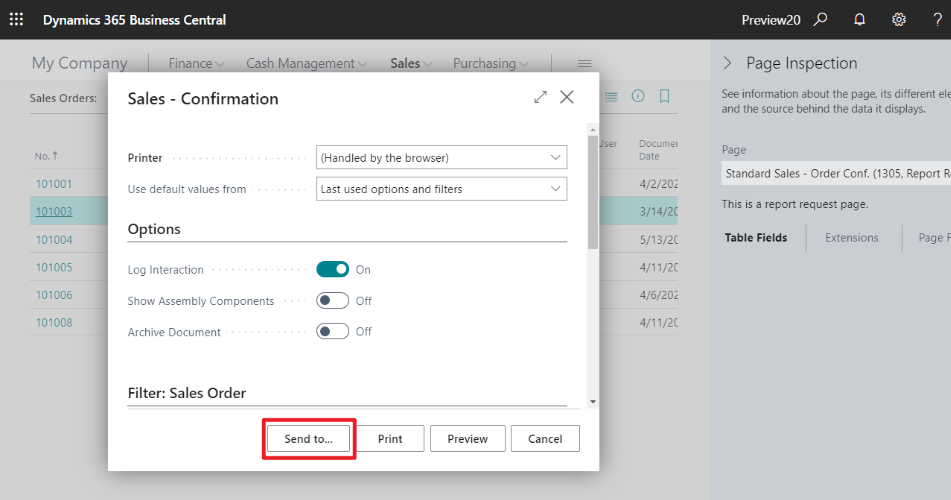Open sales order 101005
Image resolution: width=951 pixels, height=500 pixels.
click(x=54, y=267)
